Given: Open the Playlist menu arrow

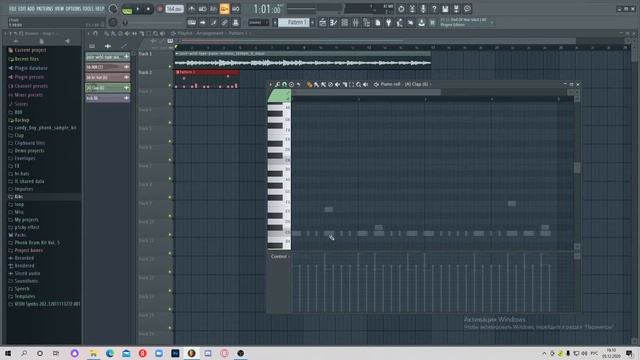Looking at the screenshot, I should click(89, 33).
